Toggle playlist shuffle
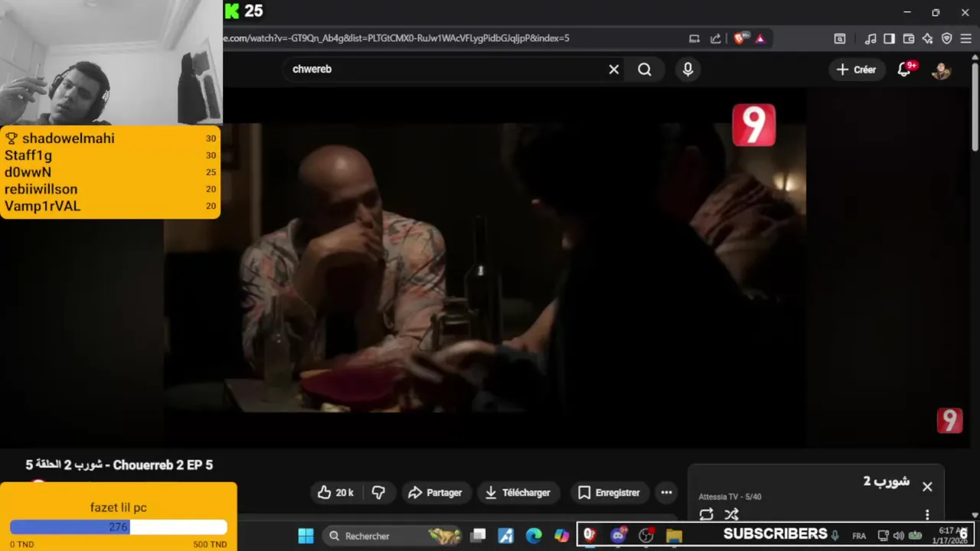Viewport: 980px width, 551px height. click(732, 515)
